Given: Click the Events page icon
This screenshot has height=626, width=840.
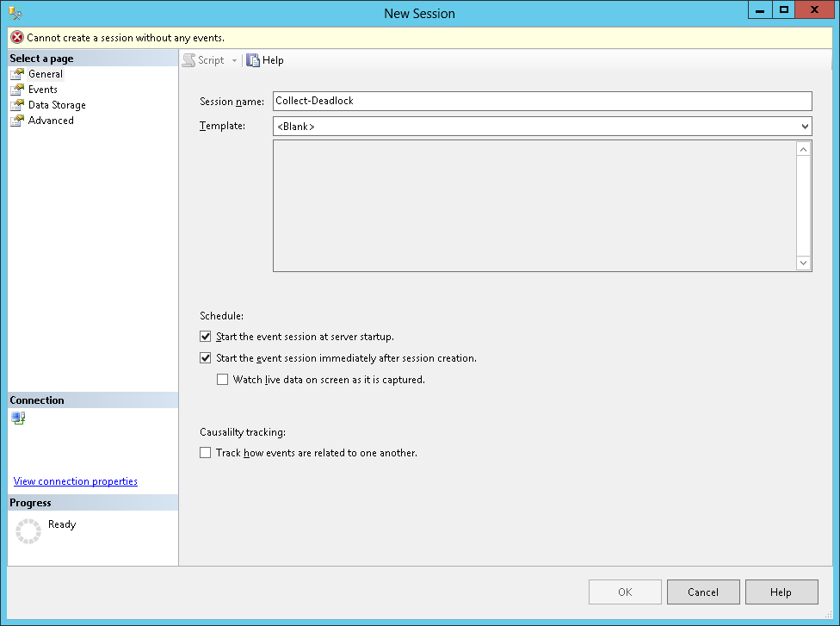Looking at the screenshot, I should click(17, 90).
